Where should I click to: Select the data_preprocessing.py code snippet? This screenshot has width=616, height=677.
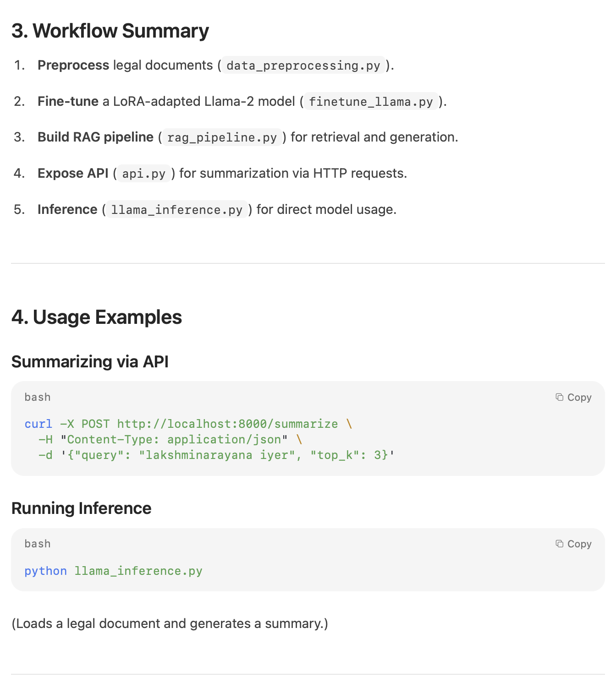(304, 66)
